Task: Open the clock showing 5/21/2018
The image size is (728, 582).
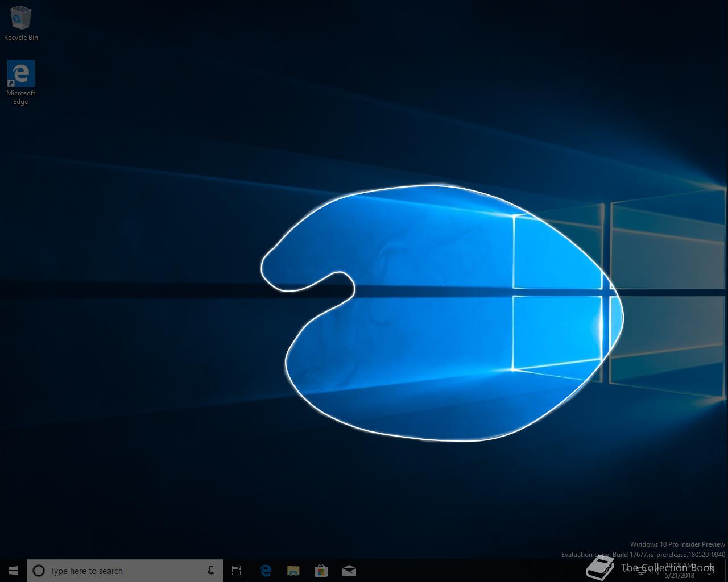Action: pos(680,571)
